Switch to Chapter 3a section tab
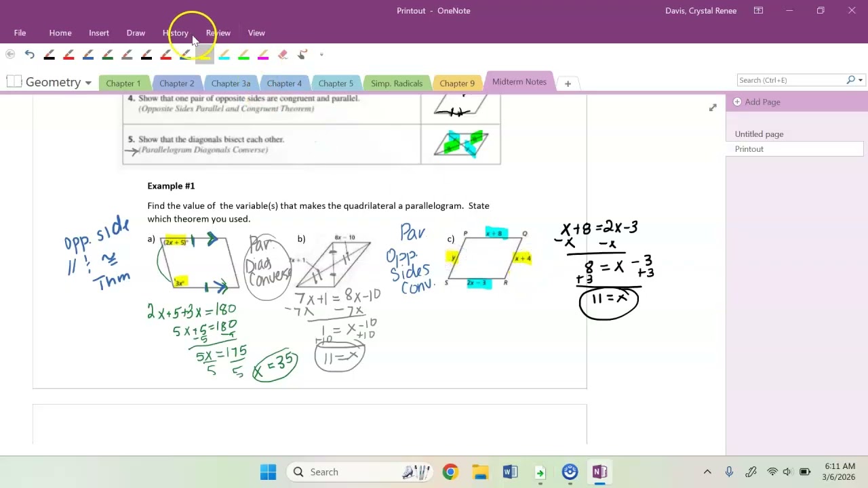 (x=231, y=83)
